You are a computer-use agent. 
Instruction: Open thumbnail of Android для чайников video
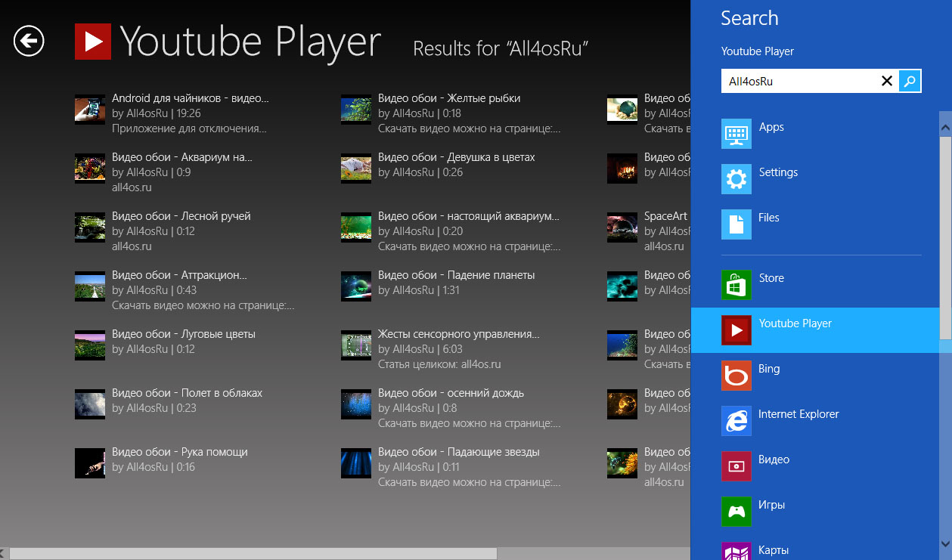click(90, 109)
